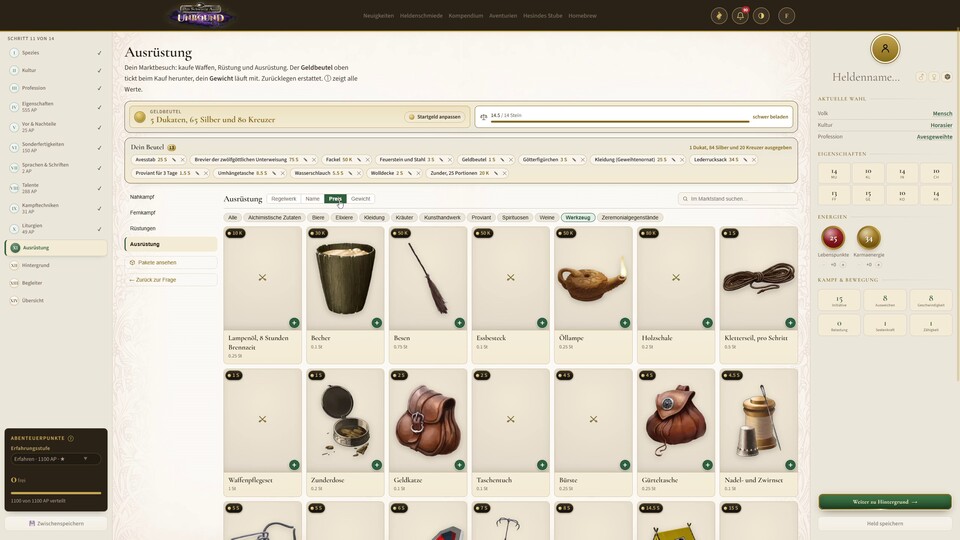Click Pakete ansehen button

[171, 263]
